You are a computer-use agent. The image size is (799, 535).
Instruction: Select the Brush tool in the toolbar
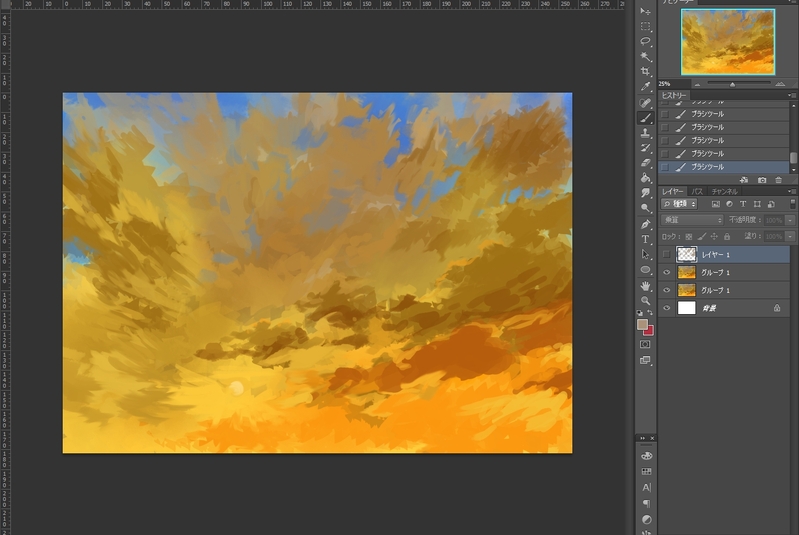point(645,118)
